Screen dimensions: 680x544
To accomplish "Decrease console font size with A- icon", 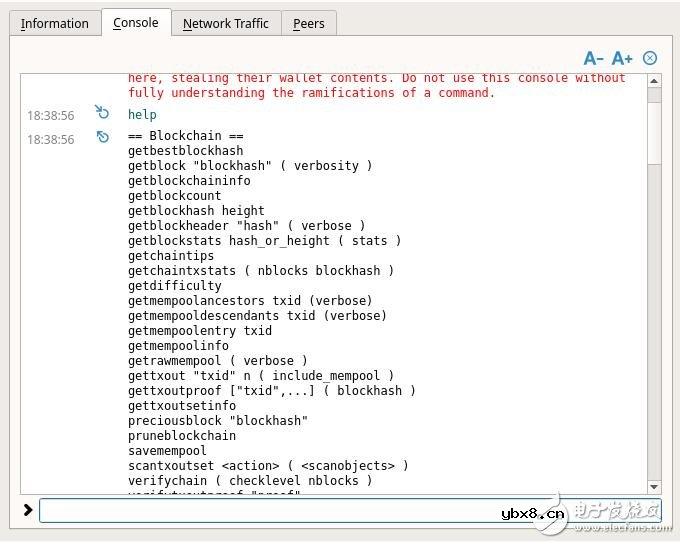I will tap(593, 58).
